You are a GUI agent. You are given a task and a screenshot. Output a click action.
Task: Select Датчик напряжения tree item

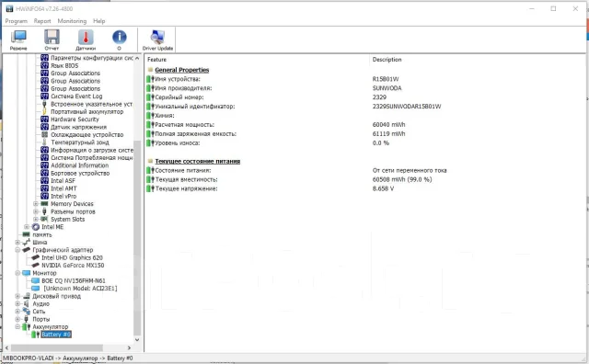coord(79,127)
